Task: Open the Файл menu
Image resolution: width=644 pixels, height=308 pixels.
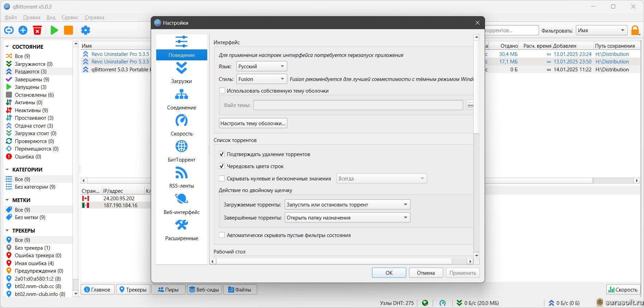Action: (x=11, y=17)
